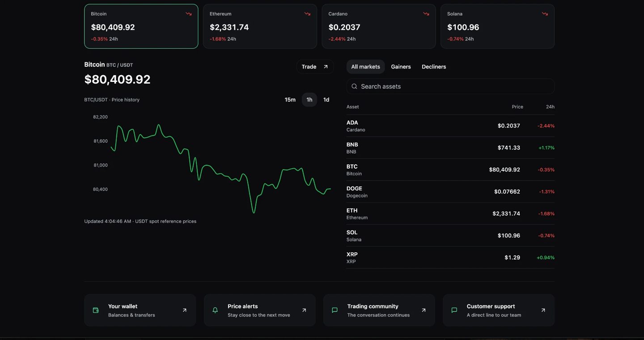Click the BTC Bitcoin row in market list

coord(450,170)
